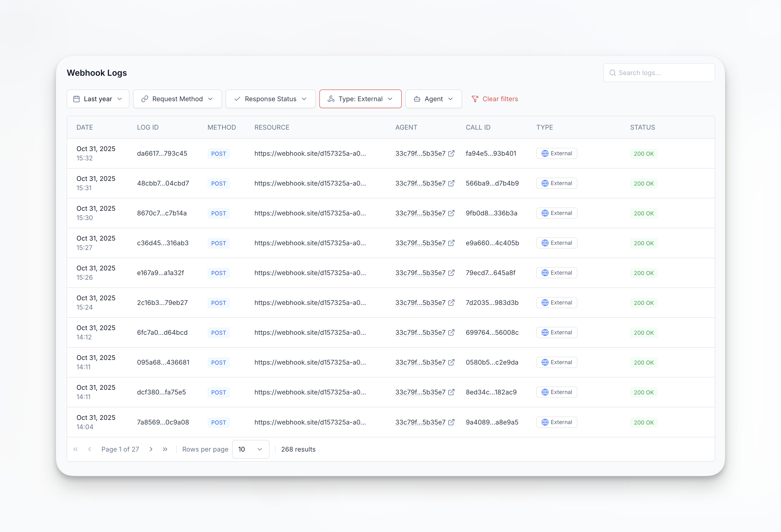Click the globe icon in the first External badge

pyautogui.click(x=545, y=153)
